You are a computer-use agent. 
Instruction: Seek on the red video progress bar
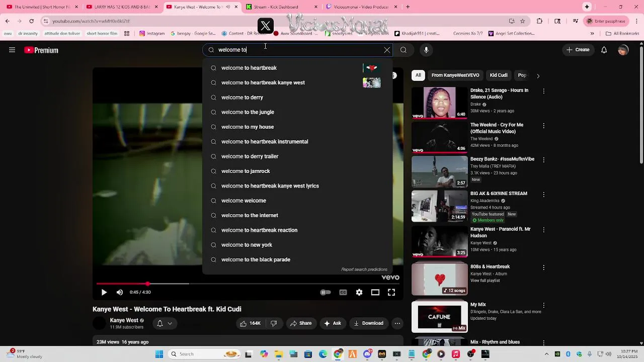point(248,284)
